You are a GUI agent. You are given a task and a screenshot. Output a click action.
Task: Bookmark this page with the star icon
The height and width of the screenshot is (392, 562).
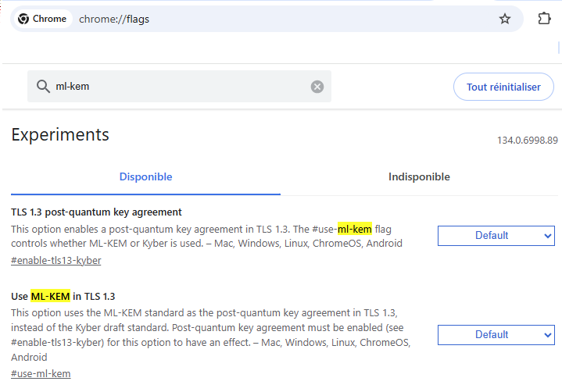click(x=505, y=19)
